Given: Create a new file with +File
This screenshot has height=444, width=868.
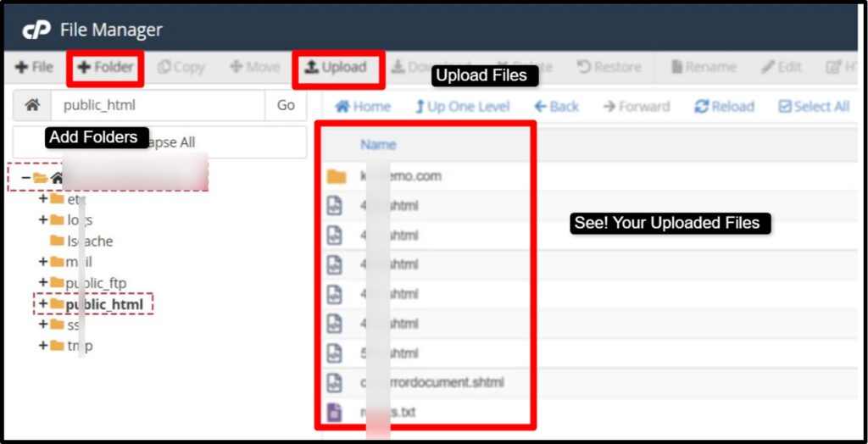Looking at the screenshot, I should tap(34, 68).
